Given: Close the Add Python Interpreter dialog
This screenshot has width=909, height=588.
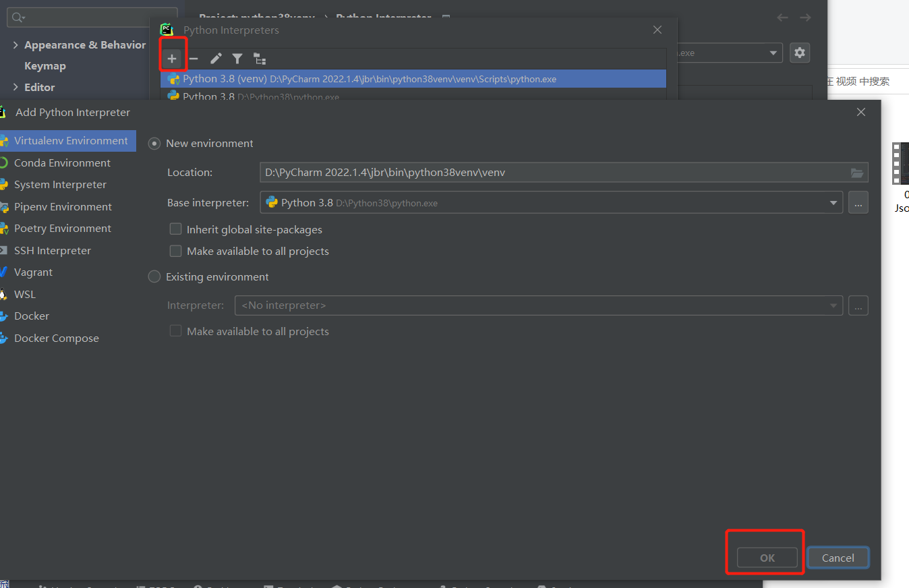Looking at the screenshot, I should pyautogui.click(x=861, y=113).
